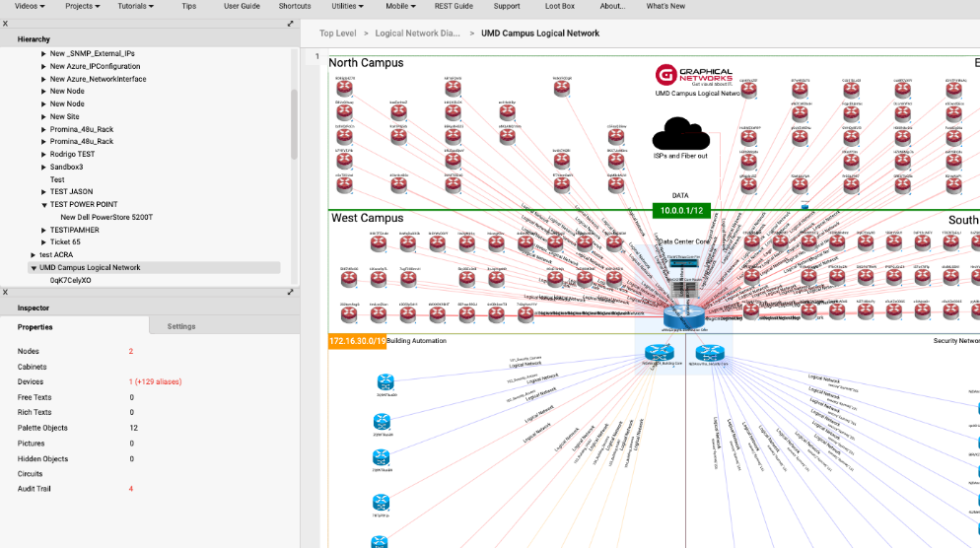Select New Dell PowerStore 5200T in hierarchy
Viewport: 980px width, 548px height.
click(x=106, y=217)
